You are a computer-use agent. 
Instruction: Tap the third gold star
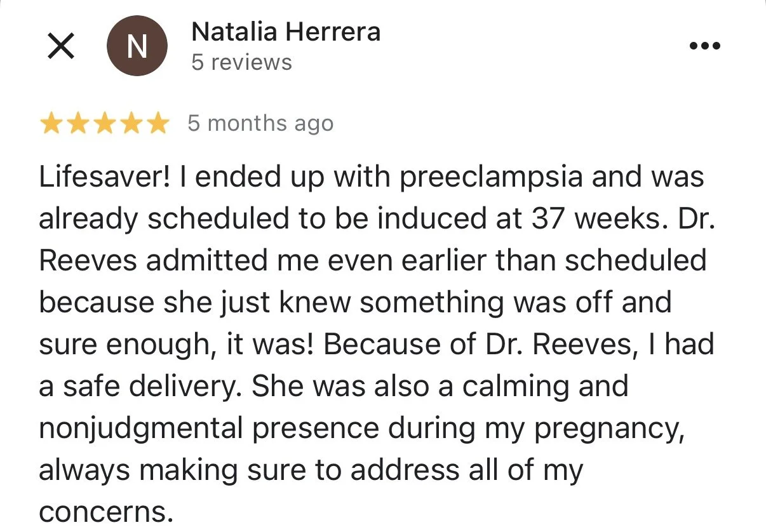point(104,124)
